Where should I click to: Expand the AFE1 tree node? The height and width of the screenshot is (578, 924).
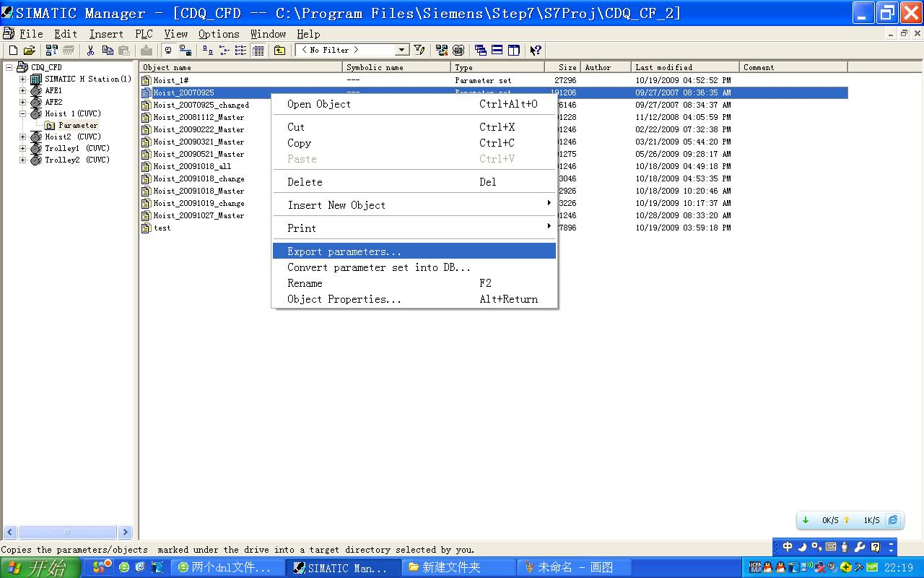(x=22, y=90)
